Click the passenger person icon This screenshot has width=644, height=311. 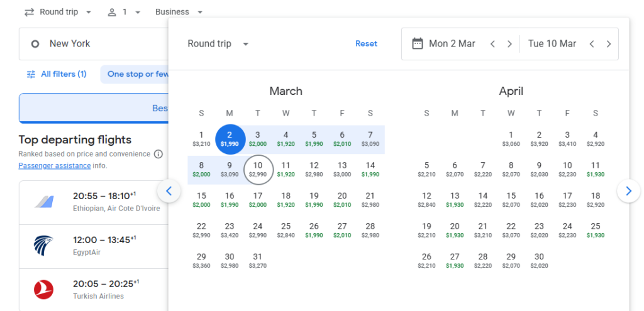tap(112, 13)
